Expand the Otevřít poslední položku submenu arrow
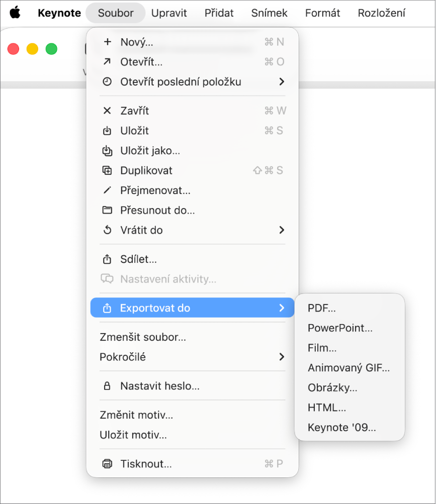Viewport: 436px width, 504px height. [x=282, y=81]
